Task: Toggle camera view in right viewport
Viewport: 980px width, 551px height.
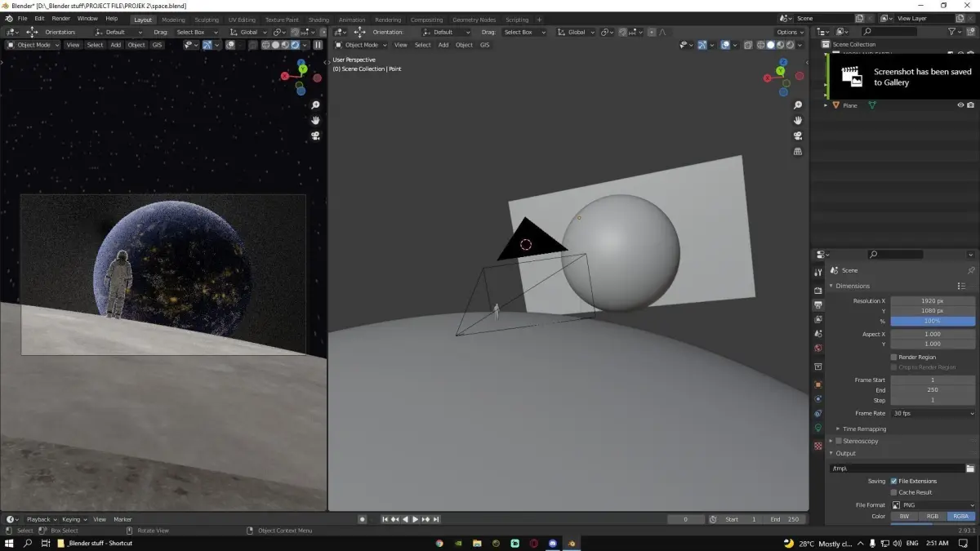Action: tap(798, 136)
